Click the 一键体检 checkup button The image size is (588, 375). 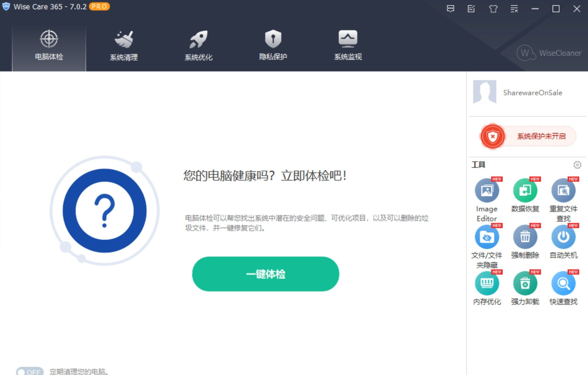click(x=266, y=274)
